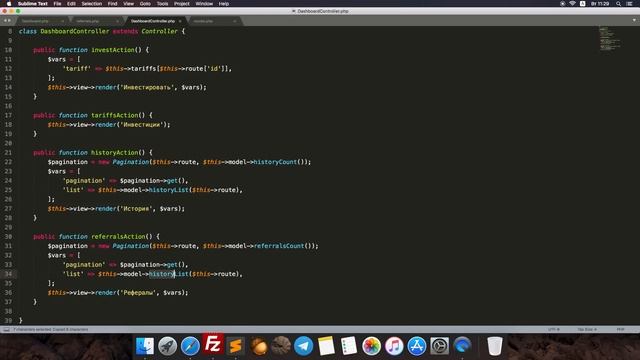The image size is (640, 360).
Task: Open Spotlight search magnifier icon
Action: (618, 4)
